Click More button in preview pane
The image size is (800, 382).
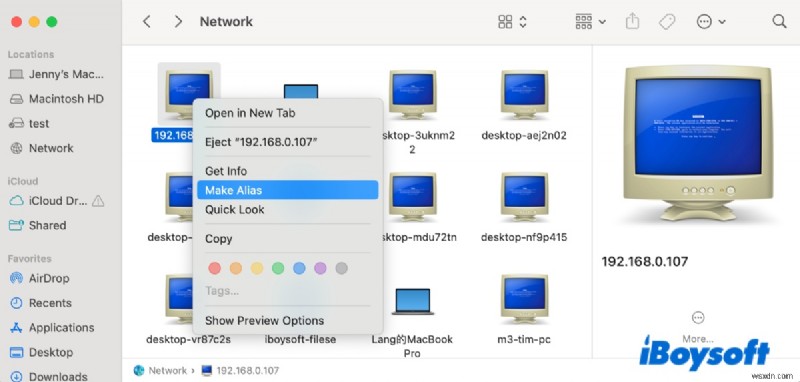pyautogui.click(x=697, y=326)
